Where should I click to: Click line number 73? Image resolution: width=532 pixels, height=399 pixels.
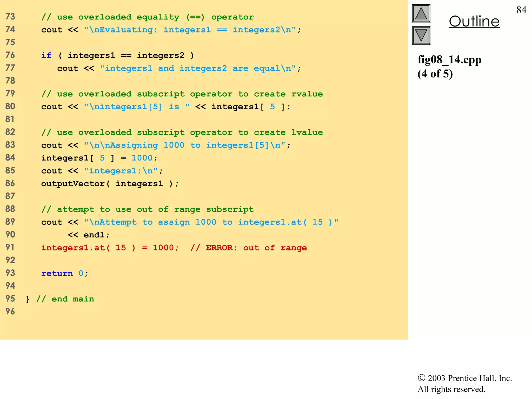[x=10, y=17]
